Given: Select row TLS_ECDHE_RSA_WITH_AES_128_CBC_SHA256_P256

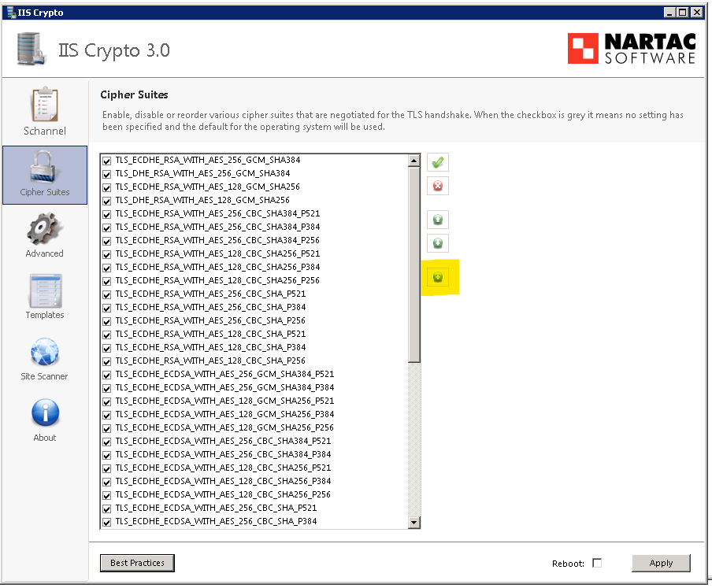Looking at the screenshot, I should pos(254,280).
